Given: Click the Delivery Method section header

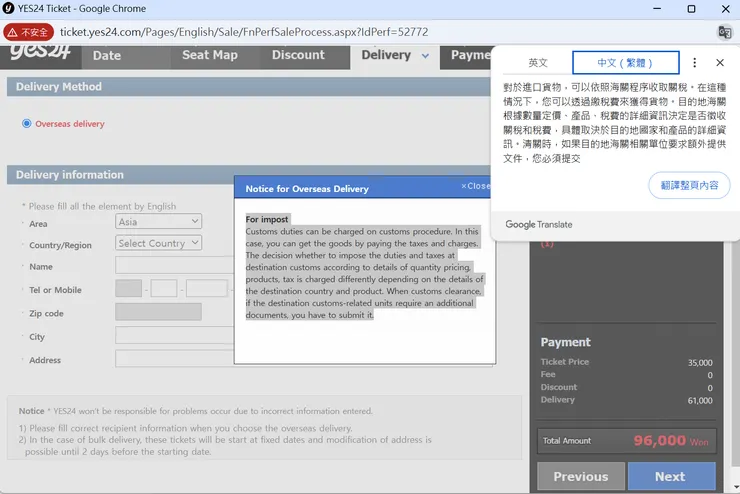Looking at the screenshot, I should pyautogui.click(x=249, y=87).
